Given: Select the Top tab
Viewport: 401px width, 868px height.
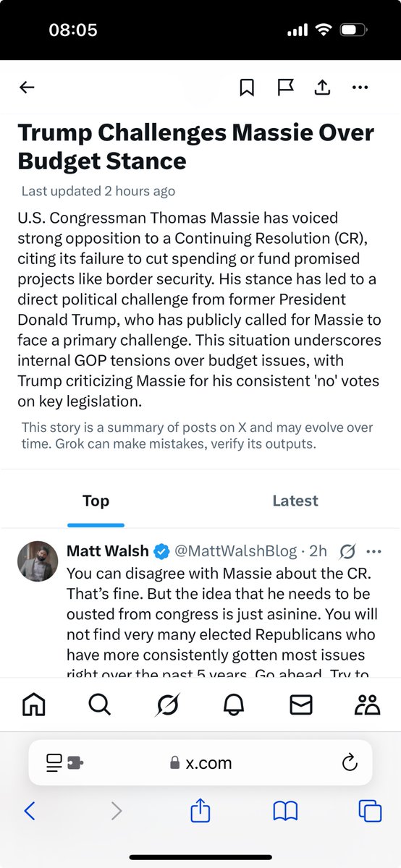Looking at the screenshot, I should (x=96, y=501).
